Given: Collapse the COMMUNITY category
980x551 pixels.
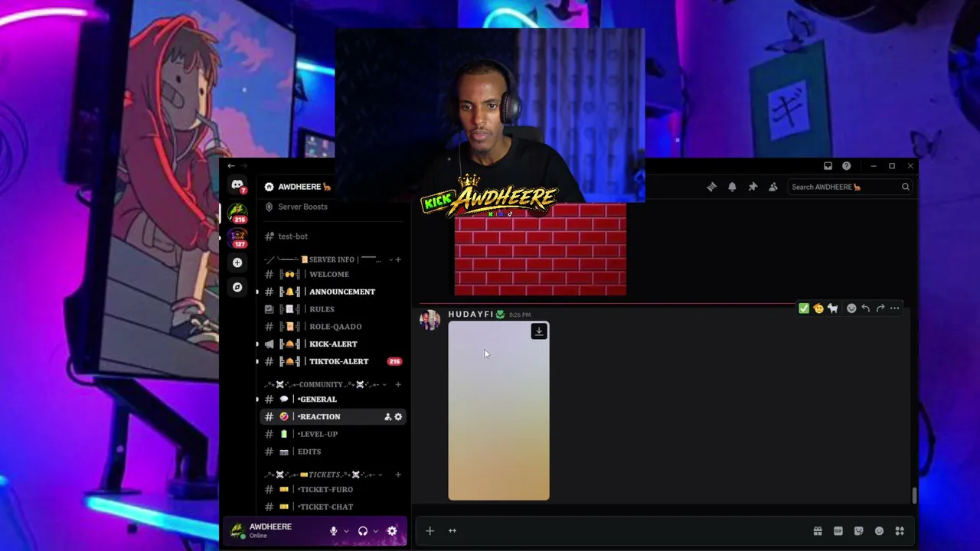Looking at the screenshot, I should 325,384.
